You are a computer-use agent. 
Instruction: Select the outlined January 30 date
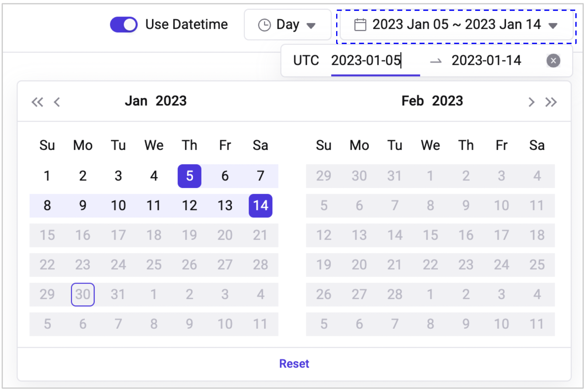pyautogui.click(x=83, y=295)
